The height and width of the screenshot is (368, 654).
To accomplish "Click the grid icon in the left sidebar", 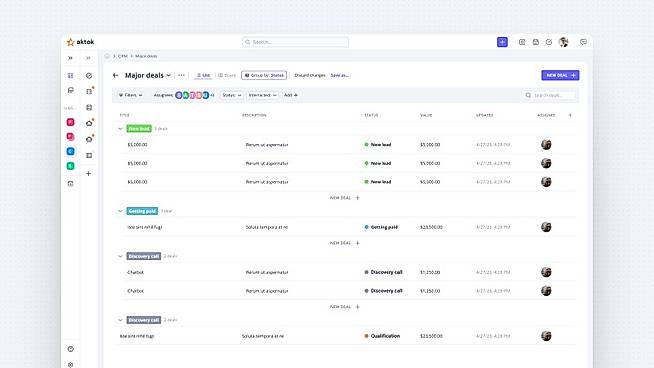I will tap(70, 76).
